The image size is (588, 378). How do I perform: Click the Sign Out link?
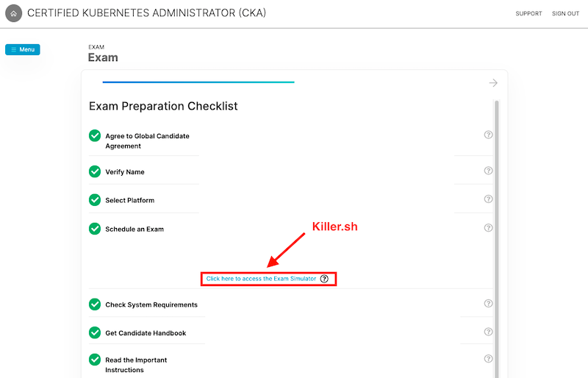click(x=565, y=13)
